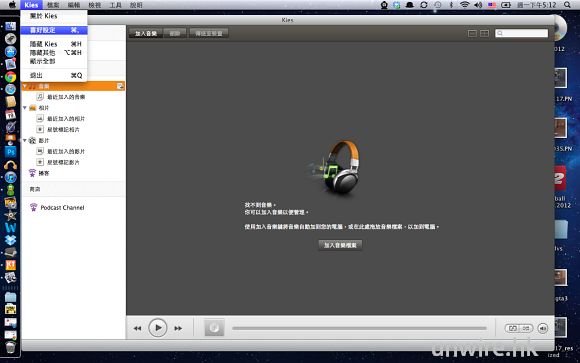This screenshot has width=580, height=363.
Task: Click the clock in the menu bar
Action: [537, 5]
